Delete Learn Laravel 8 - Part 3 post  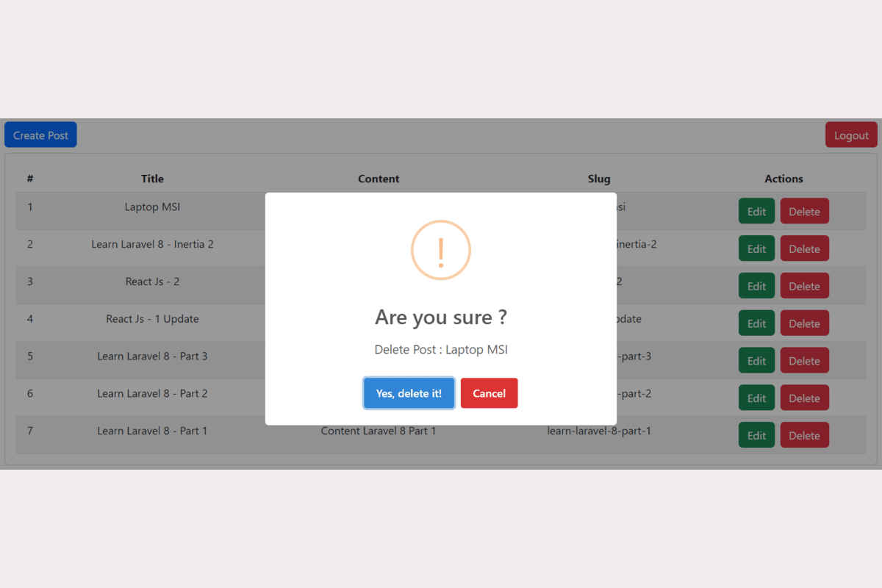pos(804,361)
